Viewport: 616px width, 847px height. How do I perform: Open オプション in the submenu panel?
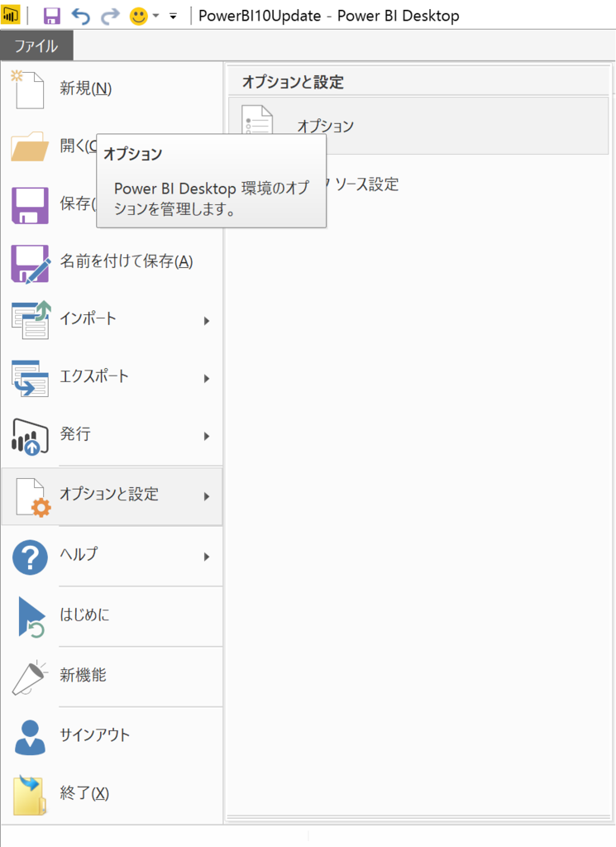[x=418, y=126]
